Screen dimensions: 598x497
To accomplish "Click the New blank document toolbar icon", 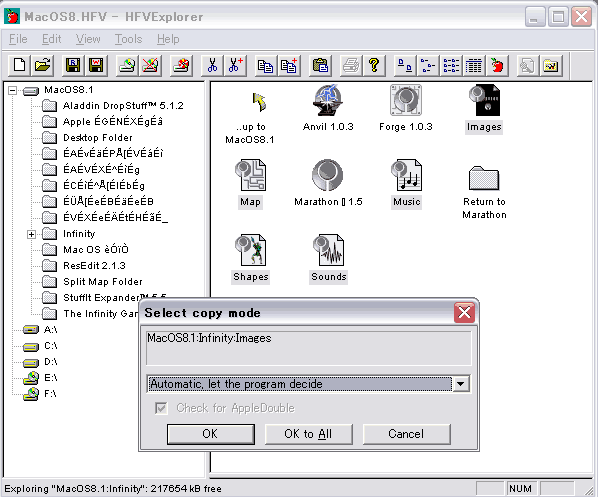I will pyautogui.click(x=19, y=65).
